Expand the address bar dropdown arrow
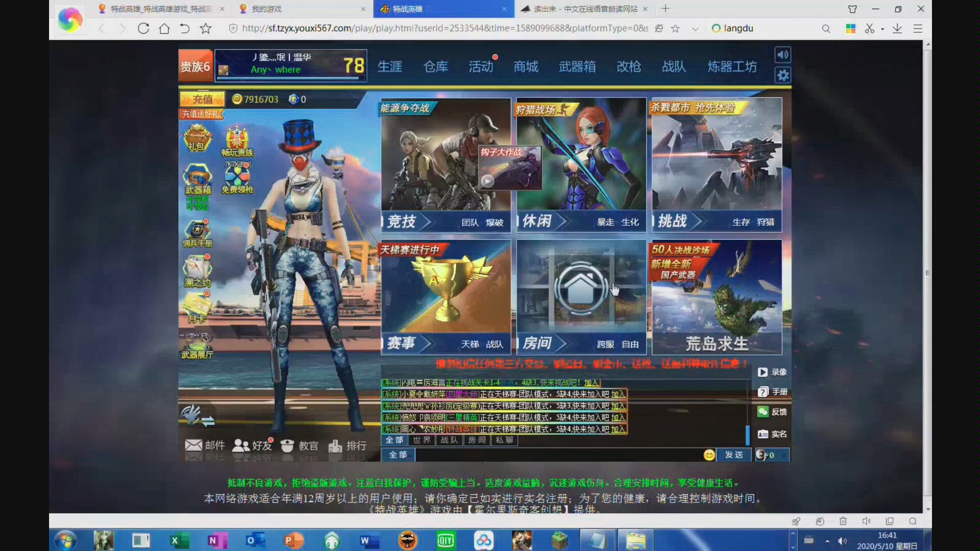 pyautogui.click(x=695, y=29)
